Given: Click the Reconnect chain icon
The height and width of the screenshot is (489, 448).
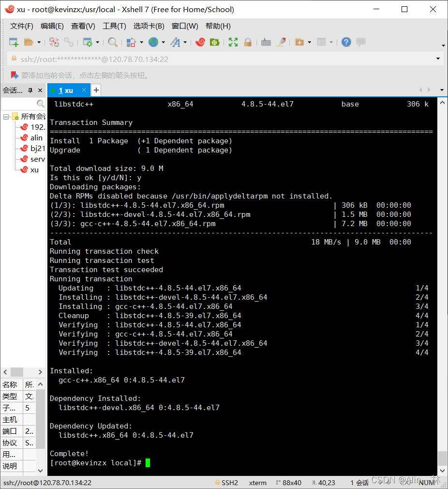Looking at the screenshot, I should 69,42.
